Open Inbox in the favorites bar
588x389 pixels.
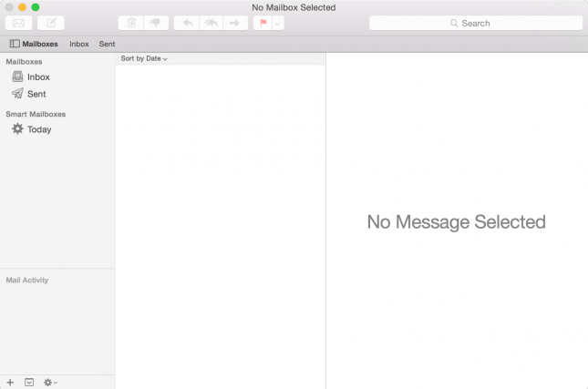click(x=79, y=44)
